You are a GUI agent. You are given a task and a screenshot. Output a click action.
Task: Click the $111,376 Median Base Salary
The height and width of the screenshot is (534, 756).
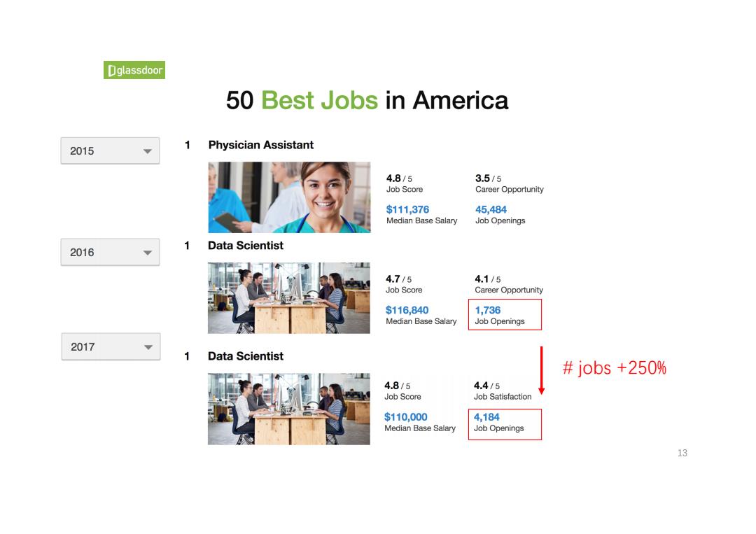[407, 210]
